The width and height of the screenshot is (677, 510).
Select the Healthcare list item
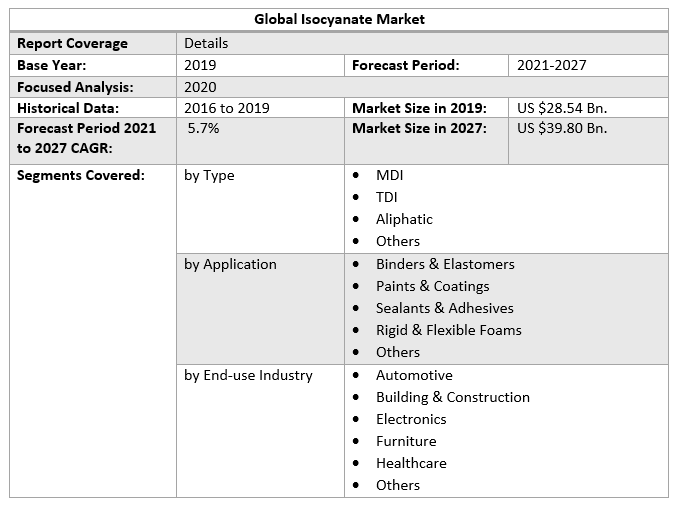(411, 463)
